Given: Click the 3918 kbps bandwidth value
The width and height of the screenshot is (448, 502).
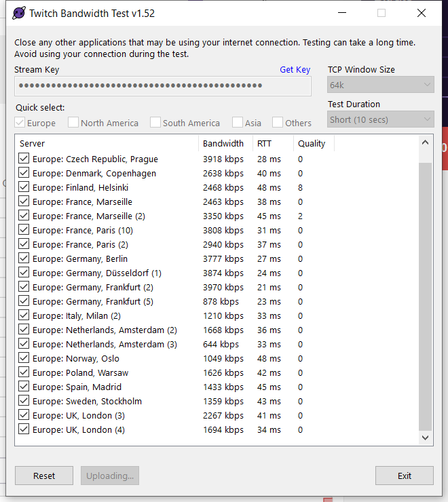Looking at the screenshot, I should (223, 159).
